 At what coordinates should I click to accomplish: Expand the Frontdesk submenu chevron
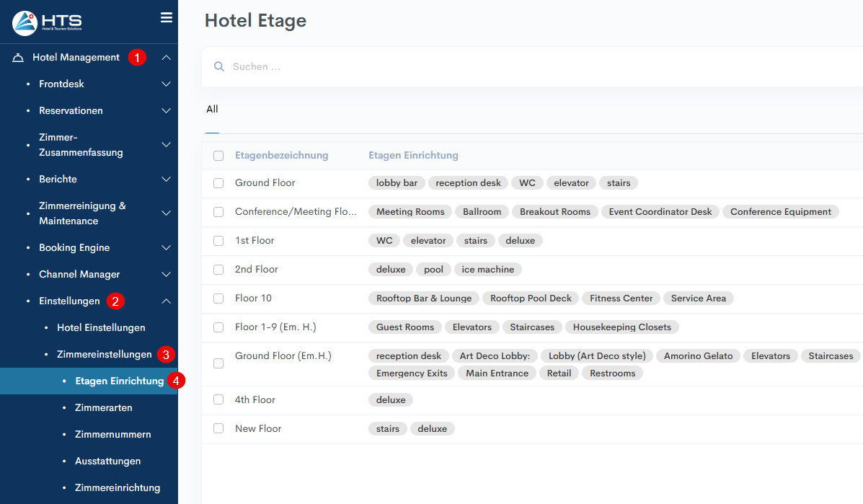(166, 84)
